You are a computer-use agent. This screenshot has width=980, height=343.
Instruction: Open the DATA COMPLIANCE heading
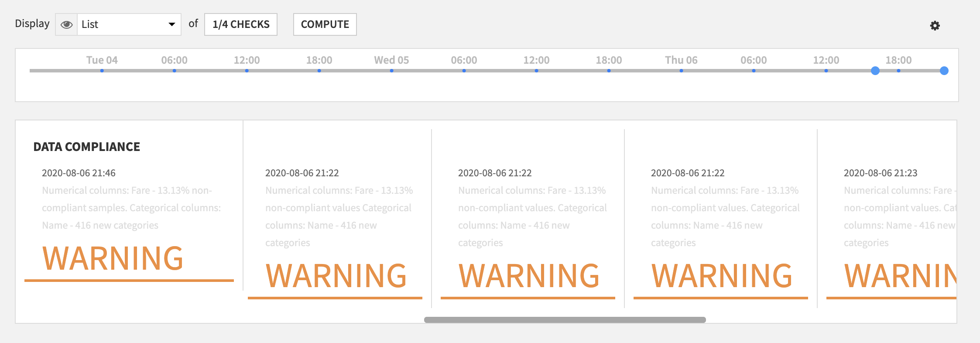87,147
